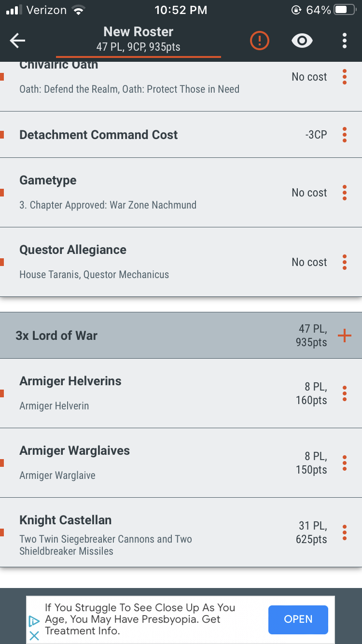
Task: Open options menu for Chivalric Oath
Action: point(345,77)
